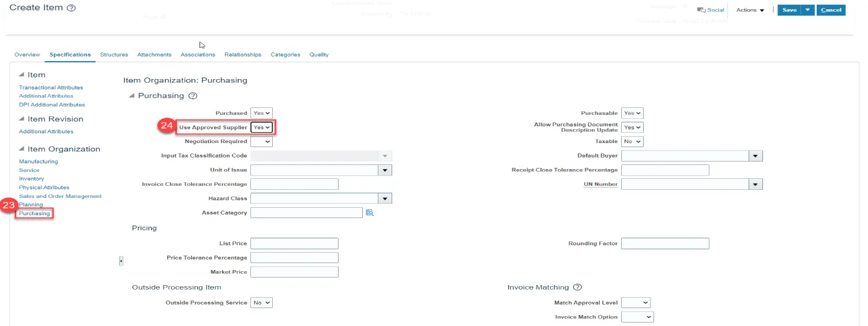Open the Sales and Order Management link
The height and width of the screenshot is (326, 868).
(x=60, y=196)
